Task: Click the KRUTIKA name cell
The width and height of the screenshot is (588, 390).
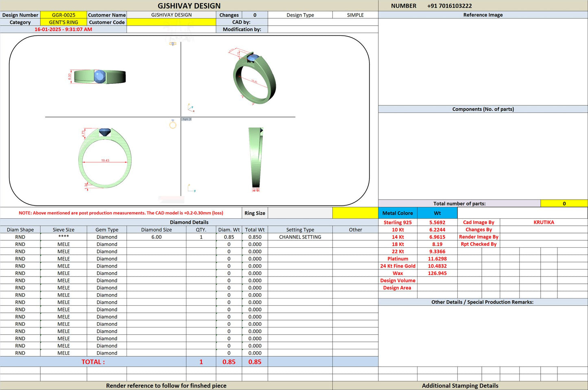Action: 544,222
